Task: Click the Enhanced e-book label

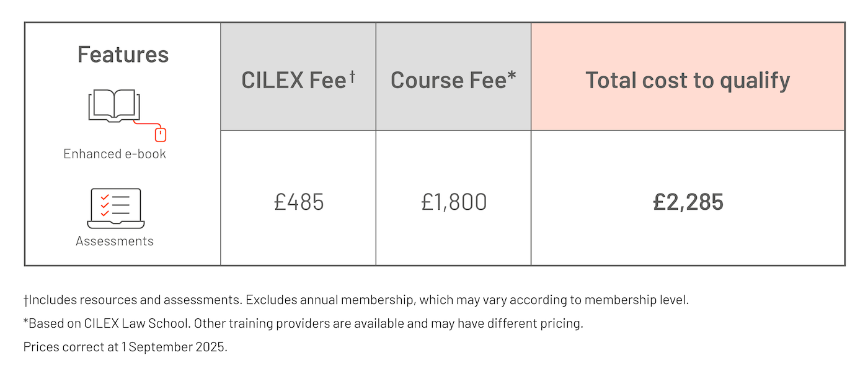Action: (115, 154)
